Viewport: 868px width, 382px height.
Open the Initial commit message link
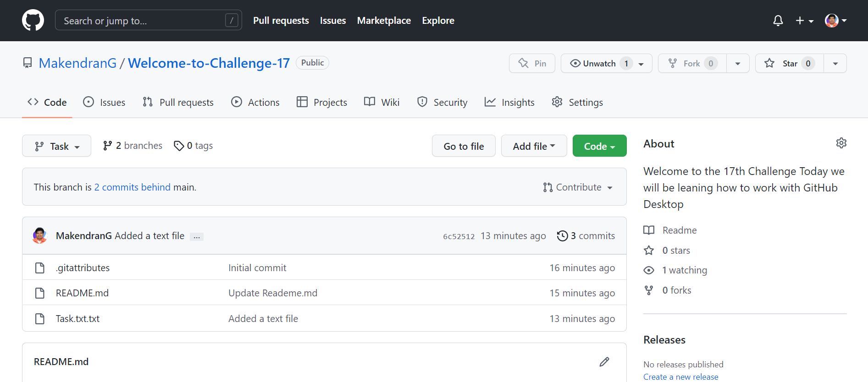[x=257, y=268]
